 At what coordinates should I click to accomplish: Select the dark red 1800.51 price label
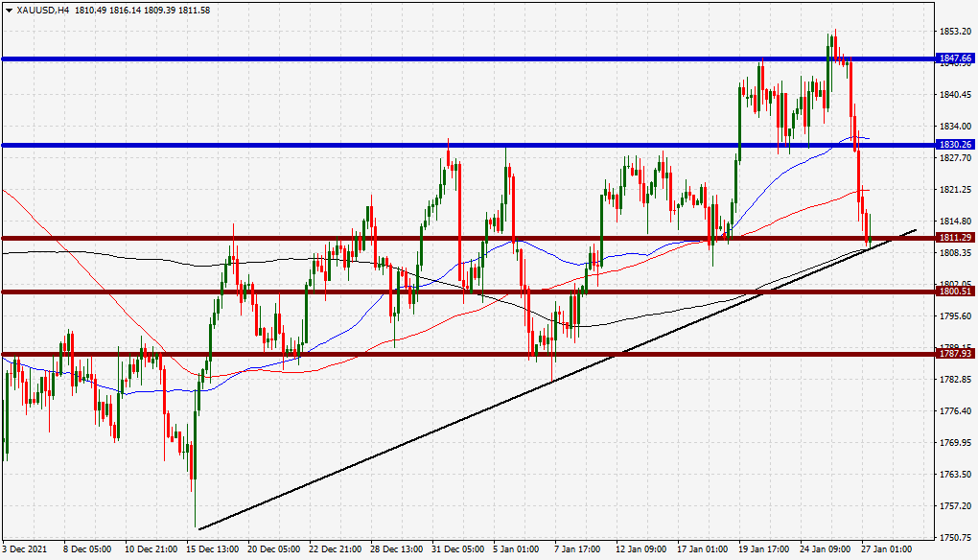(x=955, y=292)
